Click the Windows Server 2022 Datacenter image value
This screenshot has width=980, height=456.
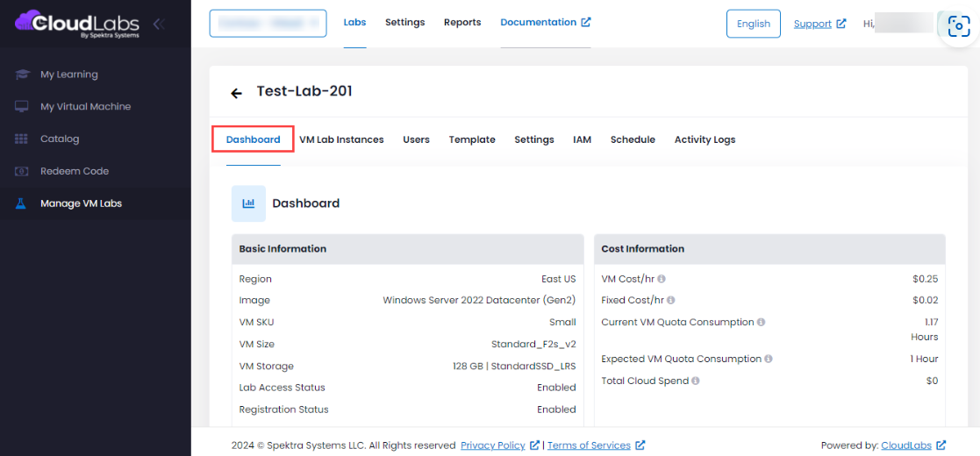pyautogui.click(x=479, y=301)
